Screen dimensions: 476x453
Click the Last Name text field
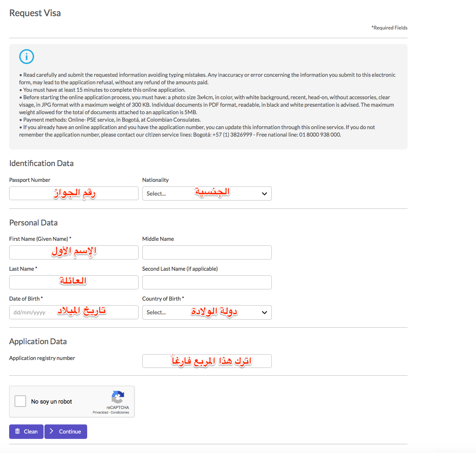tap(73, 282)
